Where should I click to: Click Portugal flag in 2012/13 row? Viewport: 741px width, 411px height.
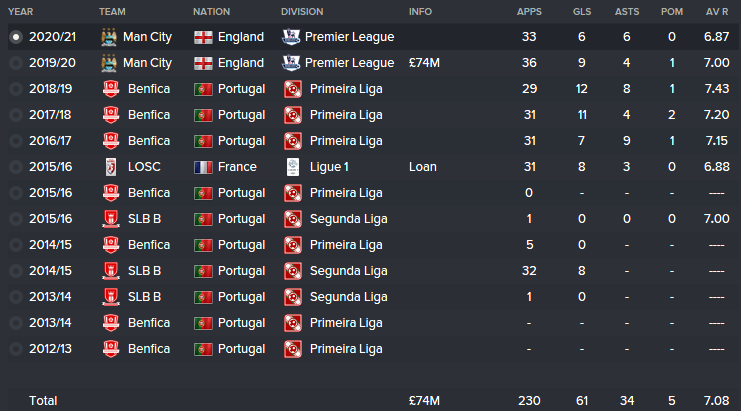[x=203, y=349]
